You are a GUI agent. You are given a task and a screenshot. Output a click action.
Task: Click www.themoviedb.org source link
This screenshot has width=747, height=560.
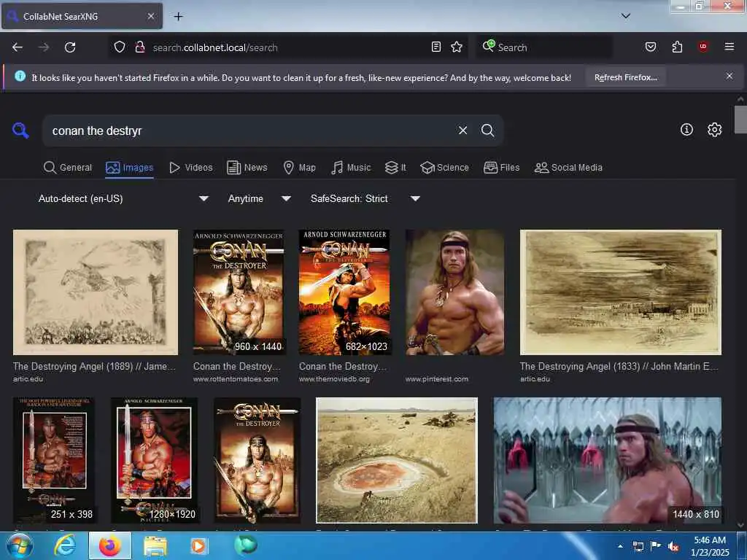pyautogui.click(x=334, y=379)
